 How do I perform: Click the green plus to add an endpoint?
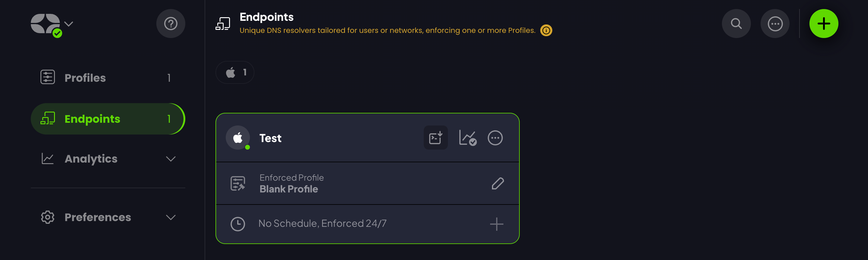pos(824,23)
